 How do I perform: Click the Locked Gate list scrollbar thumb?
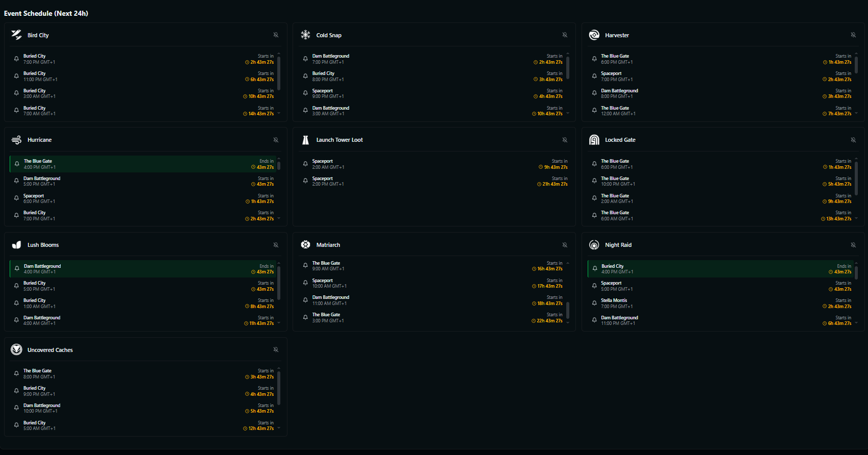tap(856, 178)
